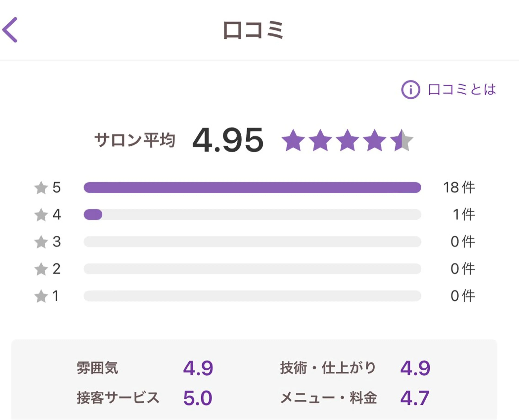Viewport: 519px width, 420px height.
Task: Tap the メニュー・料金 score 4.7
Action: coord(415,398)
